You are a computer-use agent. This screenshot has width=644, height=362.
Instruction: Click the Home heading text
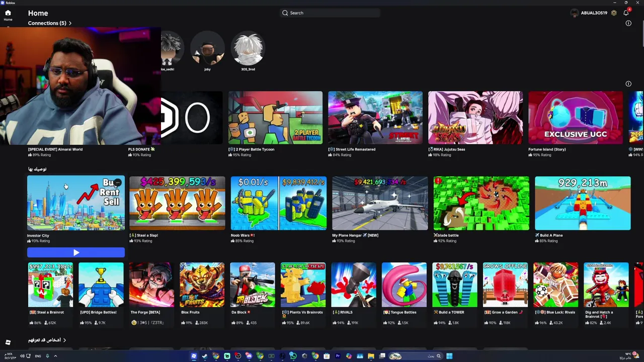click(x=38, y=13)
